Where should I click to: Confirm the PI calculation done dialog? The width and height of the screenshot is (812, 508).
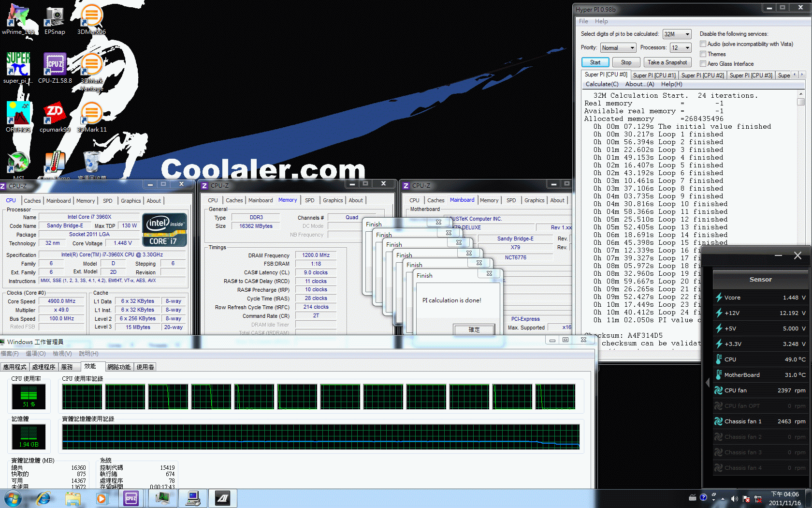(474, 329)
